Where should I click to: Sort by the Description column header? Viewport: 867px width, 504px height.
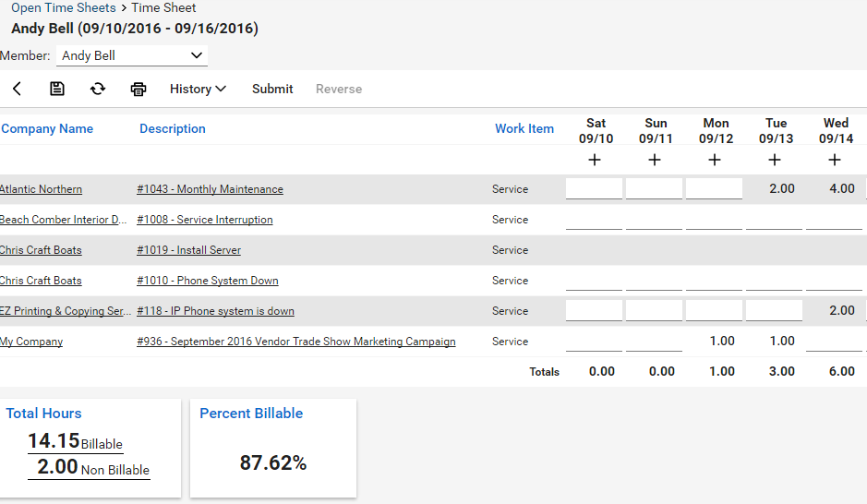tap(173, 129)
